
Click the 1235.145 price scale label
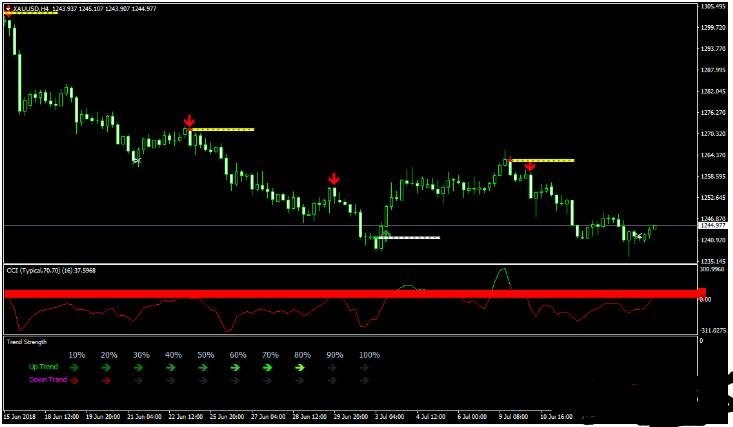pos(712,261)
